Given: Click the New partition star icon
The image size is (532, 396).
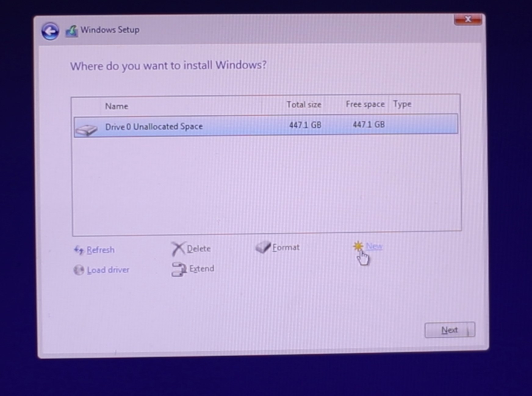Looking at the screenshot, I should coord(358,246).
